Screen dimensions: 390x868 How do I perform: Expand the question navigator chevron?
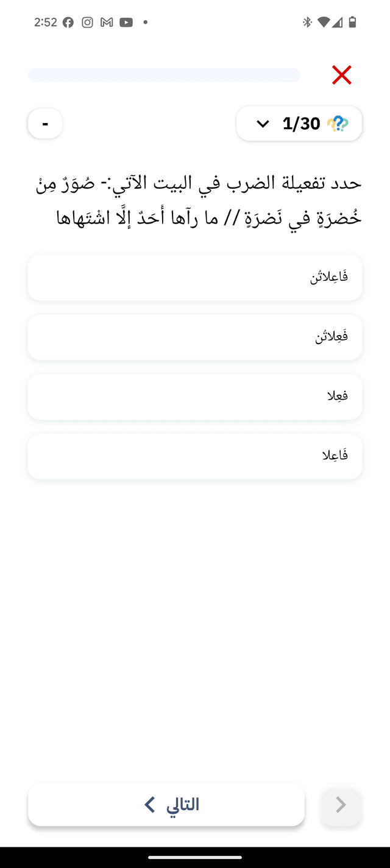point(262,123)
